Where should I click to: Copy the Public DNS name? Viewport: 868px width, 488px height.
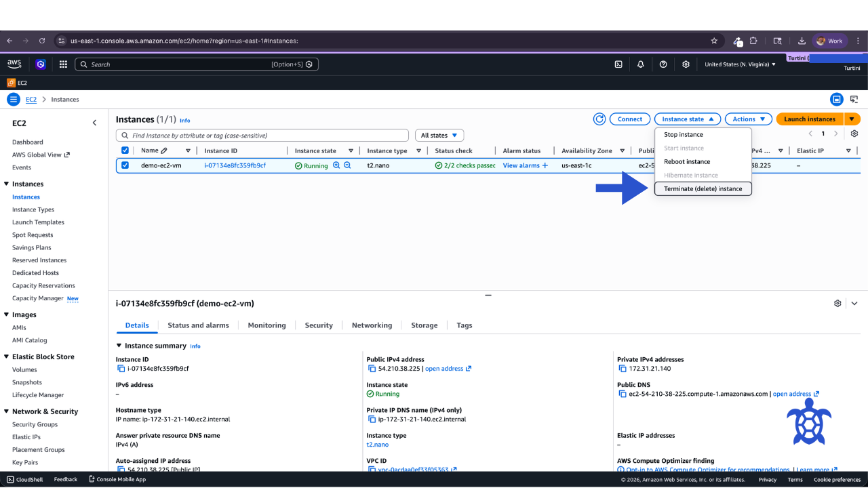623,394
